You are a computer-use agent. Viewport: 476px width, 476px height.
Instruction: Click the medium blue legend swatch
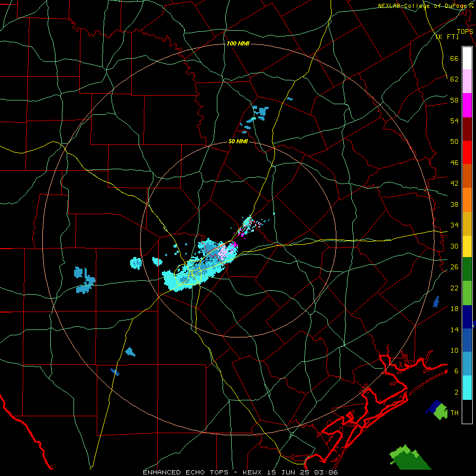click(467, 340)
